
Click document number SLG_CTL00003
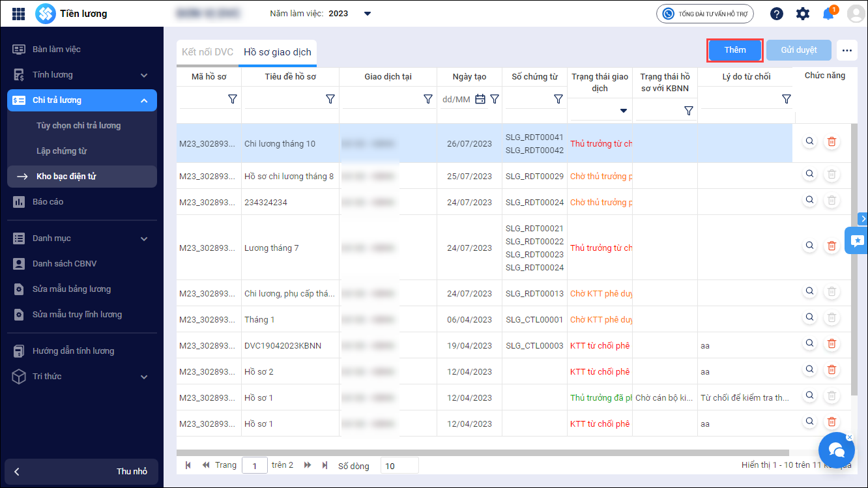pyautogui.click(x=534, y=345)
